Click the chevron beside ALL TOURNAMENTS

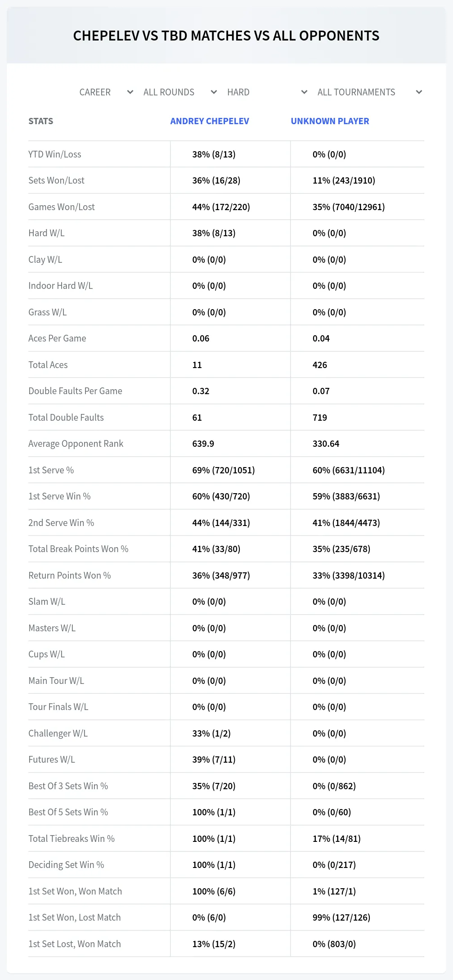pos(419,92)
